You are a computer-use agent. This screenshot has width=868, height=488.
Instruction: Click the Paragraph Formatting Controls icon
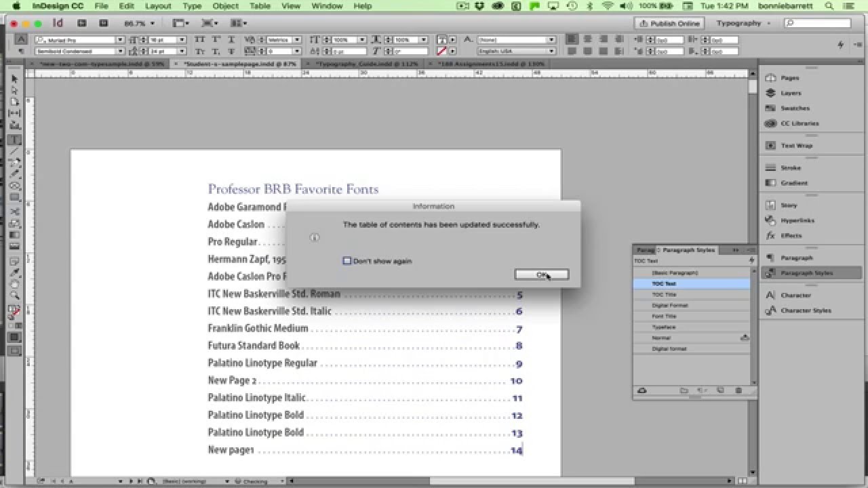click(x=21, y=51)
